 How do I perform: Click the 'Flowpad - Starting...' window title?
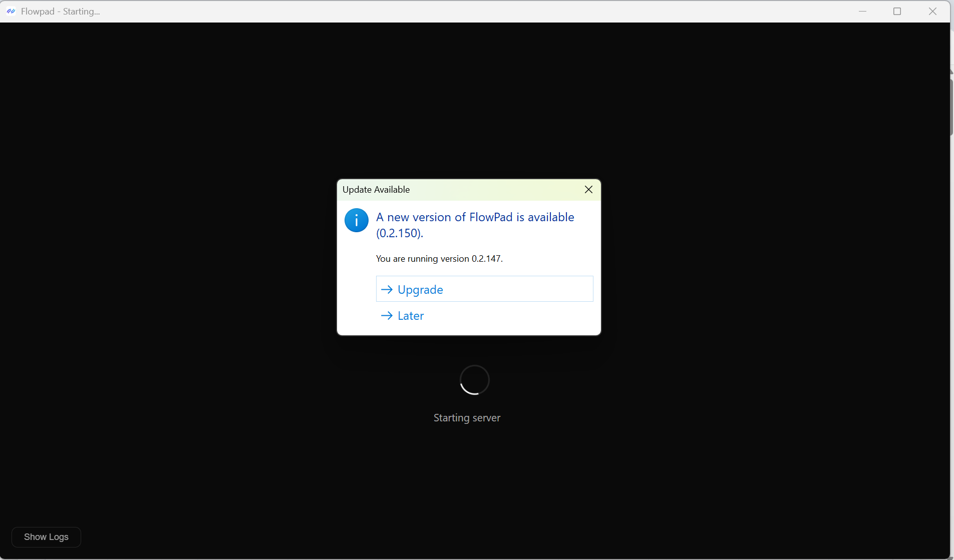click(61, 12)
